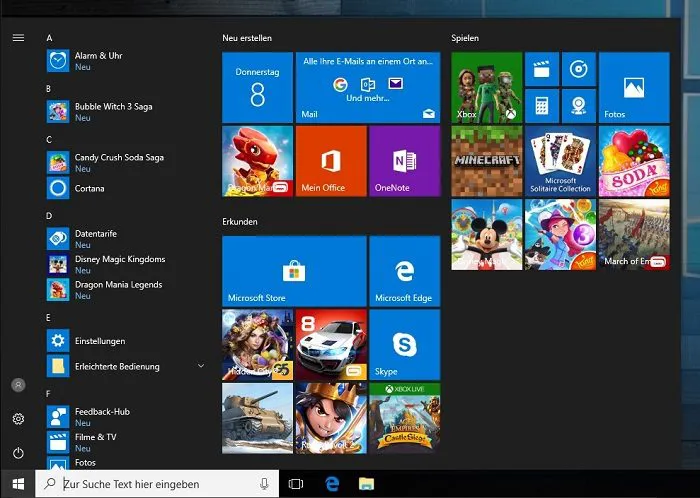Open the Mickey Mouse Disney Magic tile
The width and height of the screenshot is (700, 498).
(487, 234)
